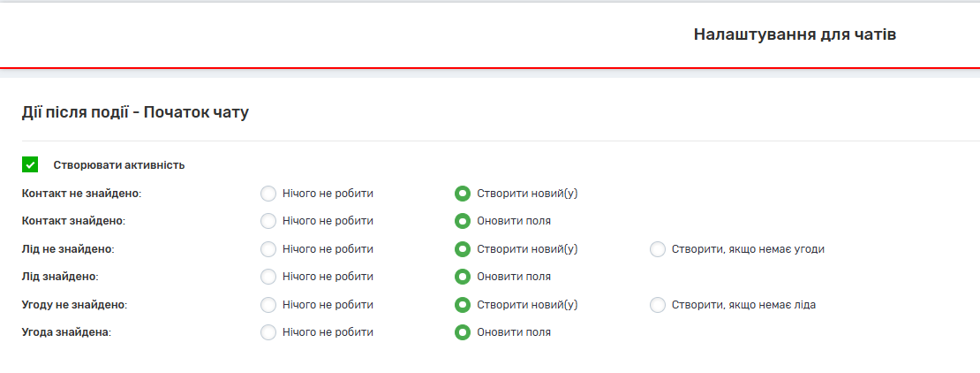Select Нічого не робити for Угода знайдена
980x373 pixels.
(x=268, y=332)
